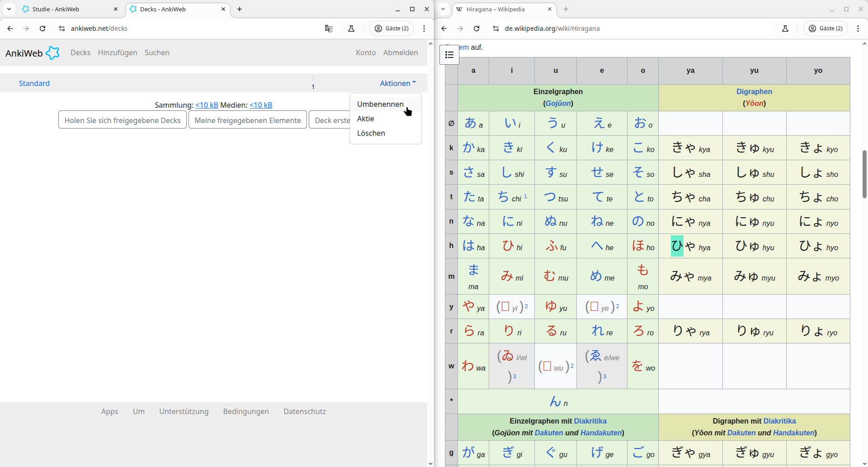
Task: Open the Konto page
Action: [x=366, y=52]
